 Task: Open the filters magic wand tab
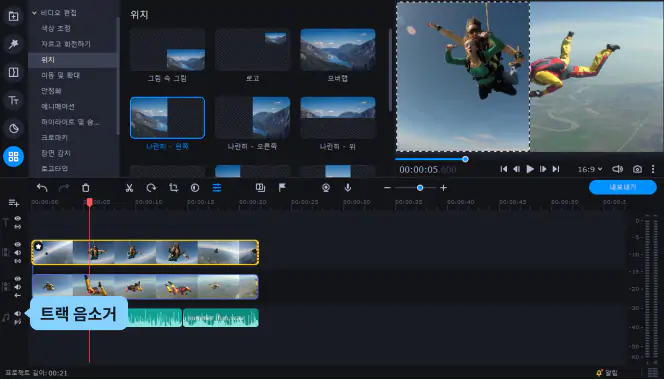pyautogui.click(x=13, y=44)
